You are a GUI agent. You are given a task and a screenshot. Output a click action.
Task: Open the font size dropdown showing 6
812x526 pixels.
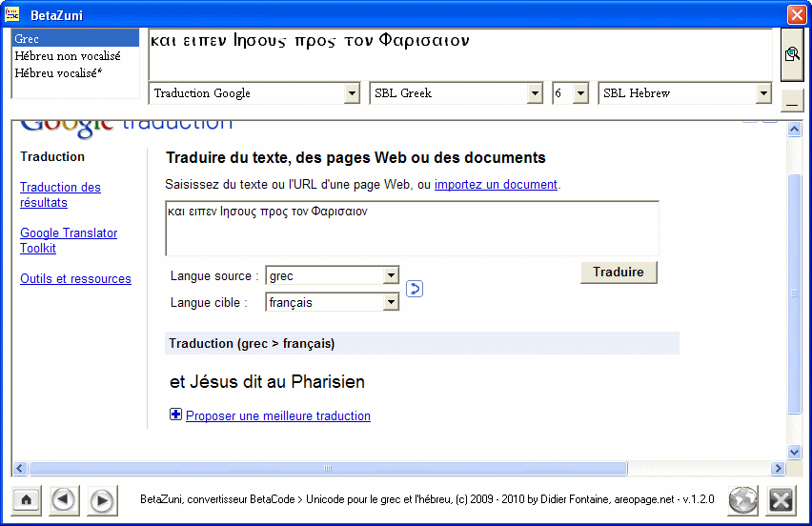pos(581,93)
